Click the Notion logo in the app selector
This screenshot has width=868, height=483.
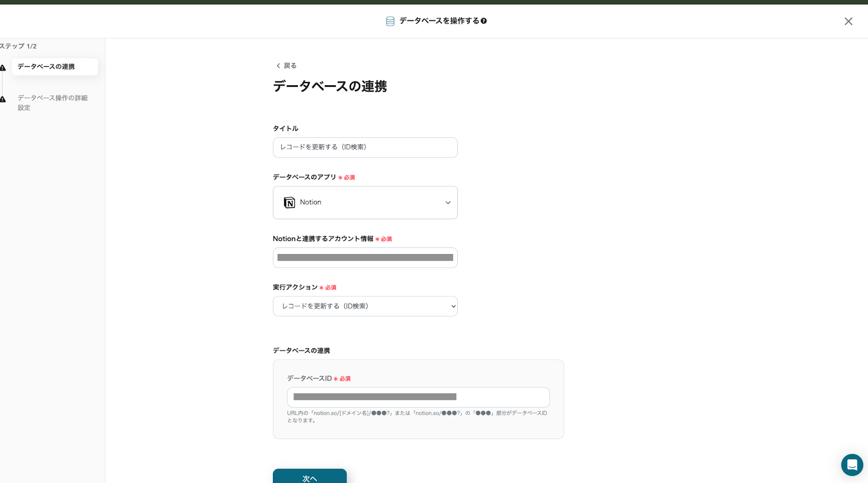coord(289,202)
